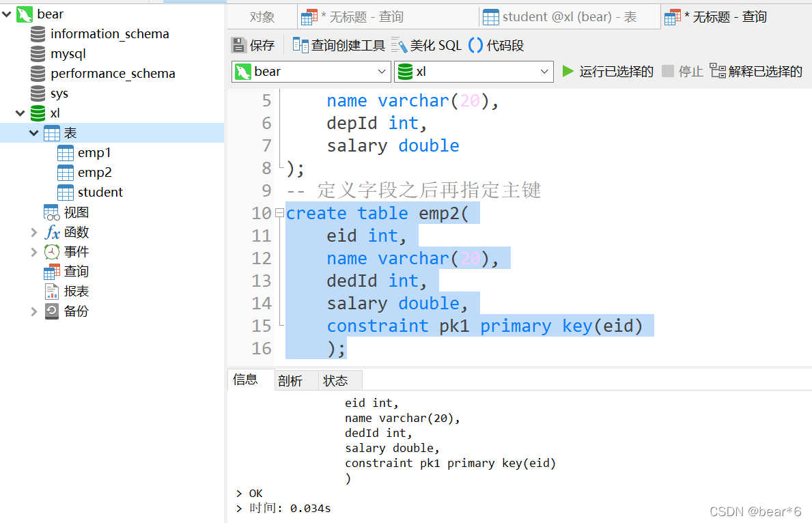Expand the 事件 events node

[34, 252]
